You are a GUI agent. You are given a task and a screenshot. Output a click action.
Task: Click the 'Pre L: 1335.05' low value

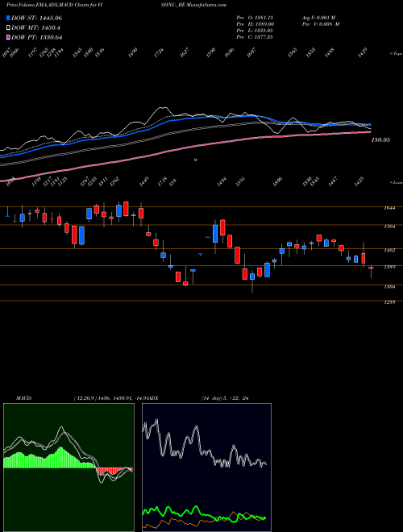255,31
